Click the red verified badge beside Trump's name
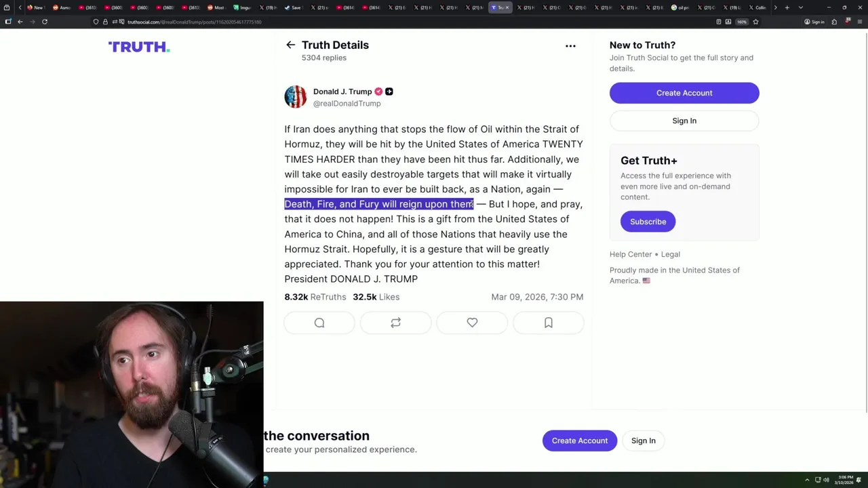This screenshot has width=868, height=488. (378, 91)
